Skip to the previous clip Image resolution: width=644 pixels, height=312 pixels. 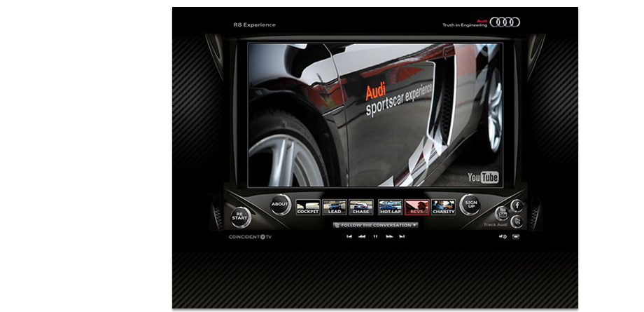(x=349, y=236)
